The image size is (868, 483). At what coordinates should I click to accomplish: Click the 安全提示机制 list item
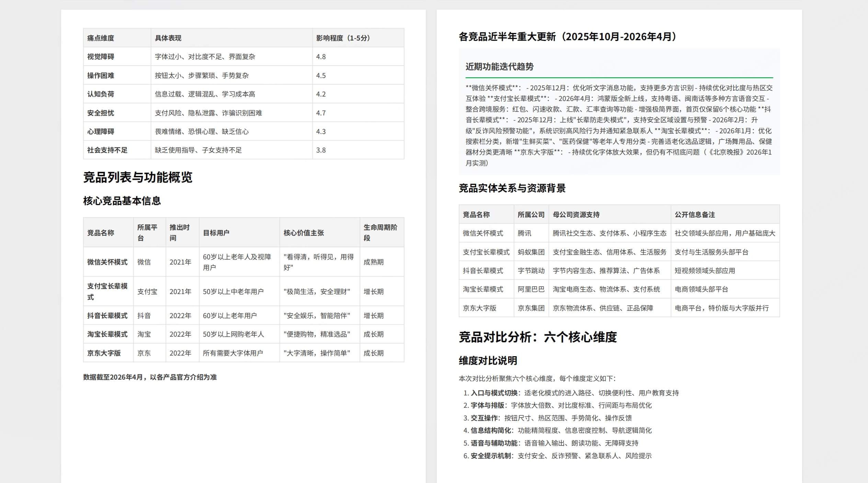(492, 456)
